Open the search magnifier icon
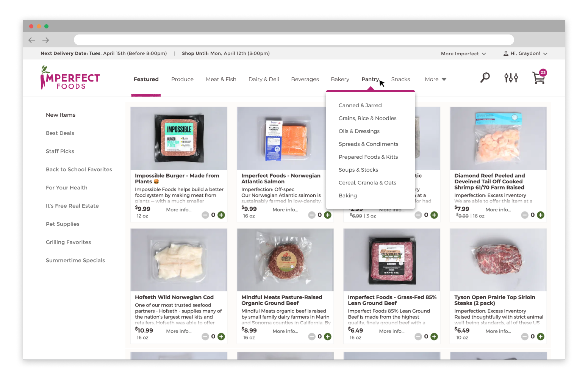The width and height of the screenshot is (588, 380). (x=485, y=78)
